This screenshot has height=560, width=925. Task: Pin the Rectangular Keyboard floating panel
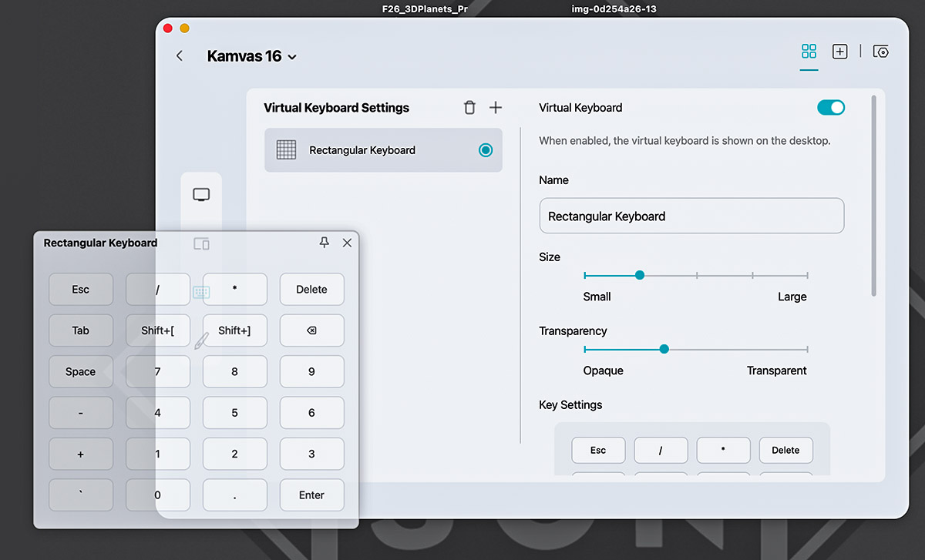[325, 243]
